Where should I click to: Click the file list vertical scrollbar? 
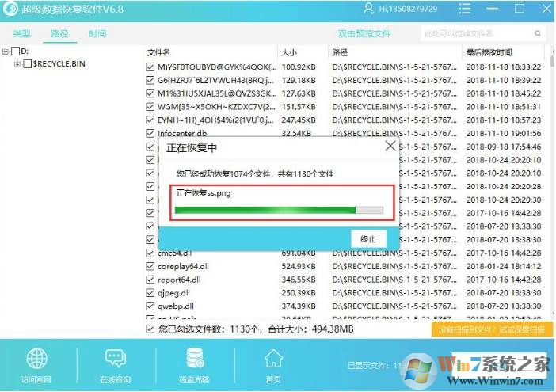click(x=553, y=181)
